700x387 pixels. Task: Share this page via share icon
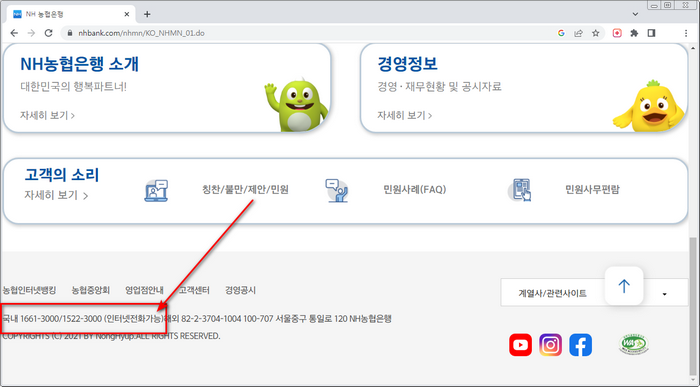pos(579,33)
